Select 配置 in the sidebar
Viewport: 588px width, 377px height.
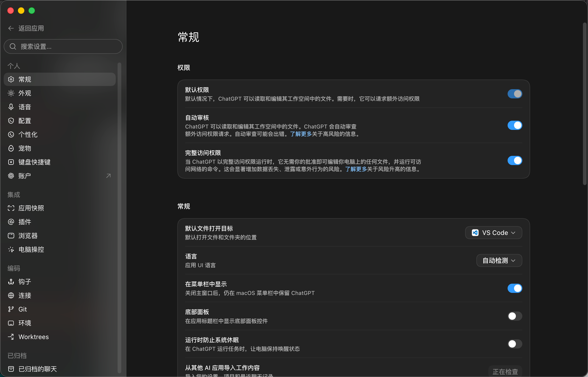tap(60, 121)
